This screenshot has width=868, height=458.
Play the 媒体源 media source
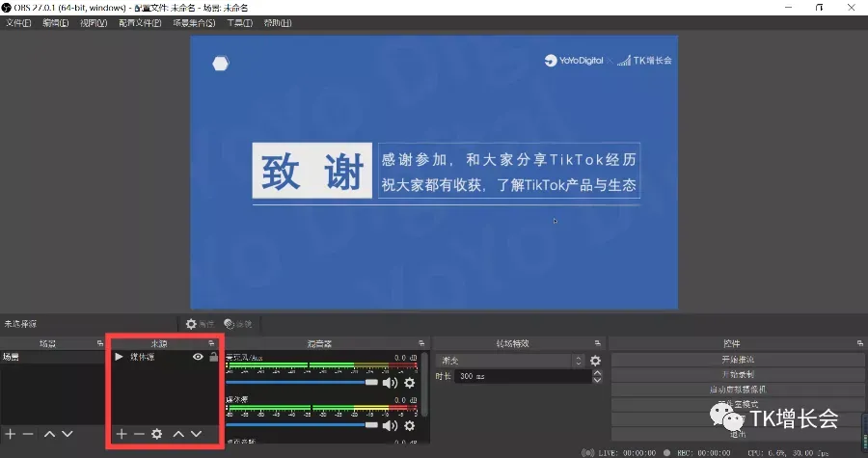[x=119, y=357]
